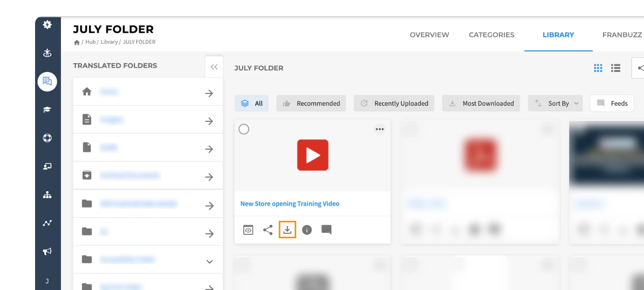The image size is (644, 290).
Task: Open the settings gear in the sidebar
Action: (x=47, y=24)
